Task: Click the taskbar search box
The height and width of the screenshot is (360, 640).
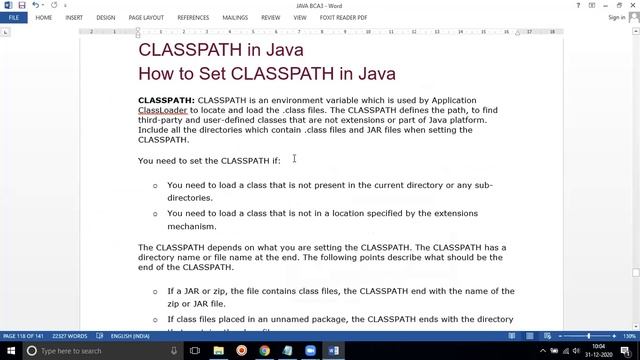Action: tap(102, 351)
